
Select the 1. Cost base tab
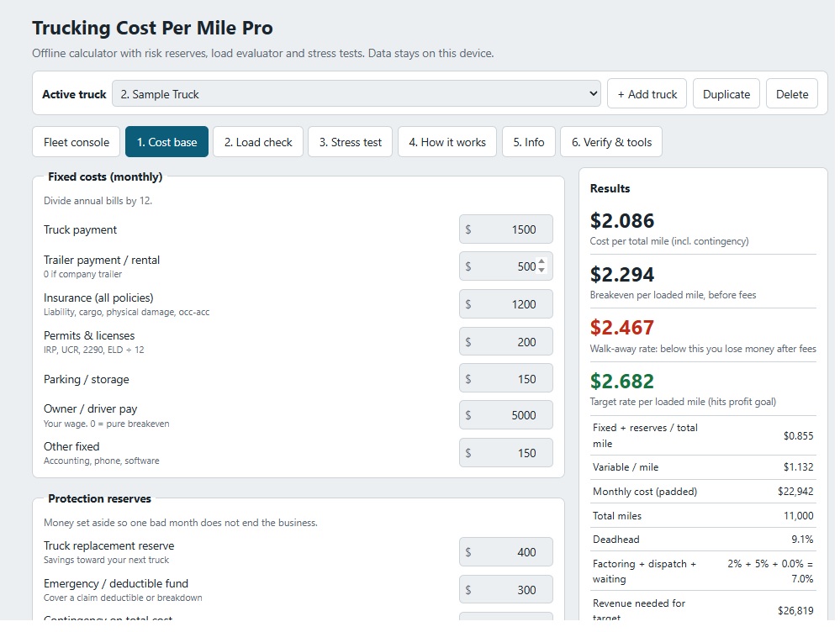166,142
